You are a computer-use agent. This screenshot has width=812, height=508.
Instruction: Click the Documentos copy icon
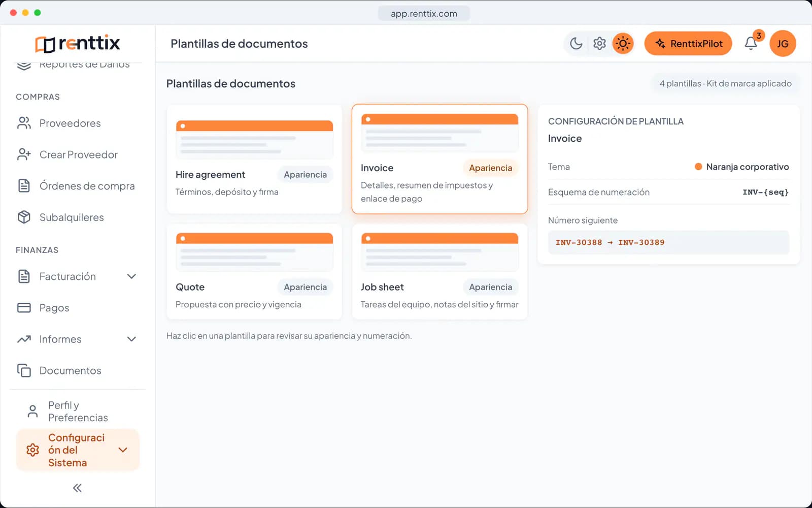coord(24,370)
